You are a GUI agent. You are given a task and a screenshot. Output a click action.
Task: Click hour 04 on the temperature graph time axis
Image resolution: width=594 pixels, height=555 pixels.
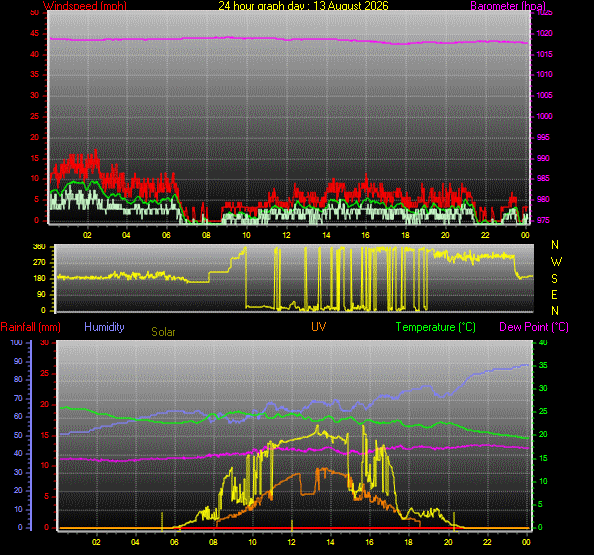(x=135, y=542)
